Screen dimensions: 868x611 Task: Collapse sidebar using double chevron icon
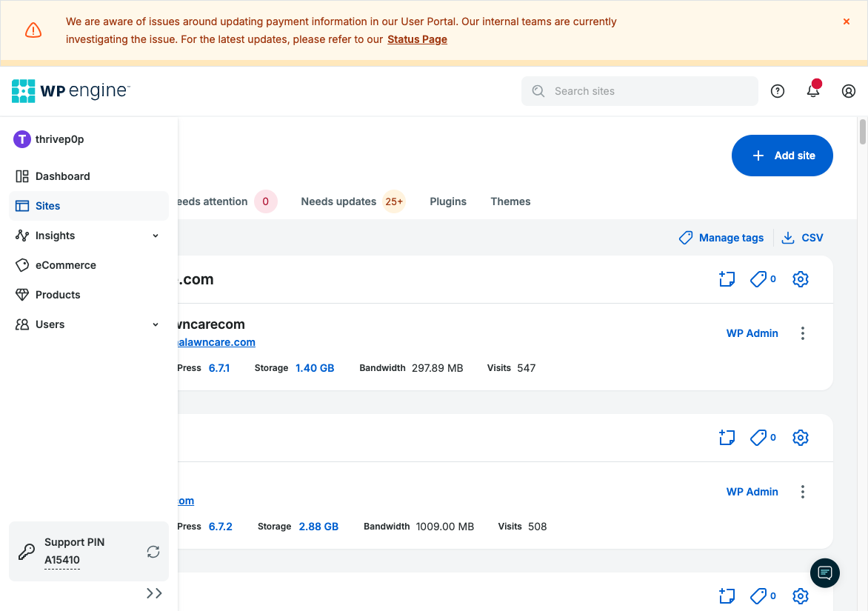coord(154,593)
